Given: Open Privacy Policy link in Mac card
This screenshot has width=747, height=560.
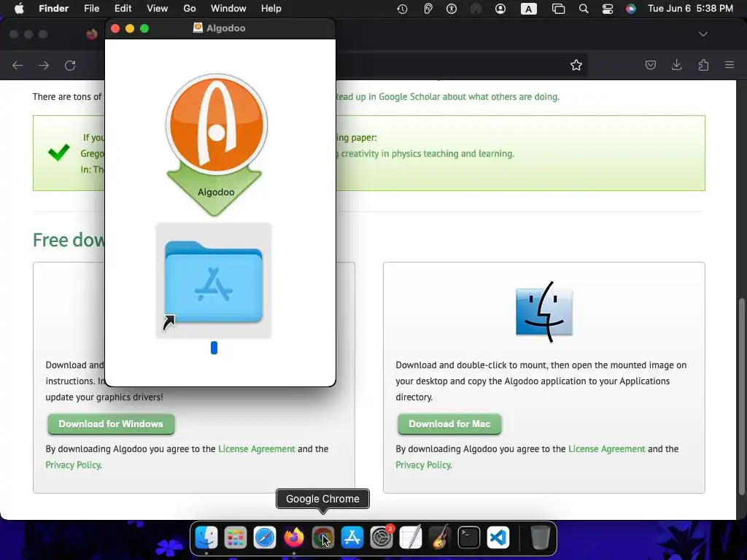Looking at the screenshot, I should pos(423,464).
